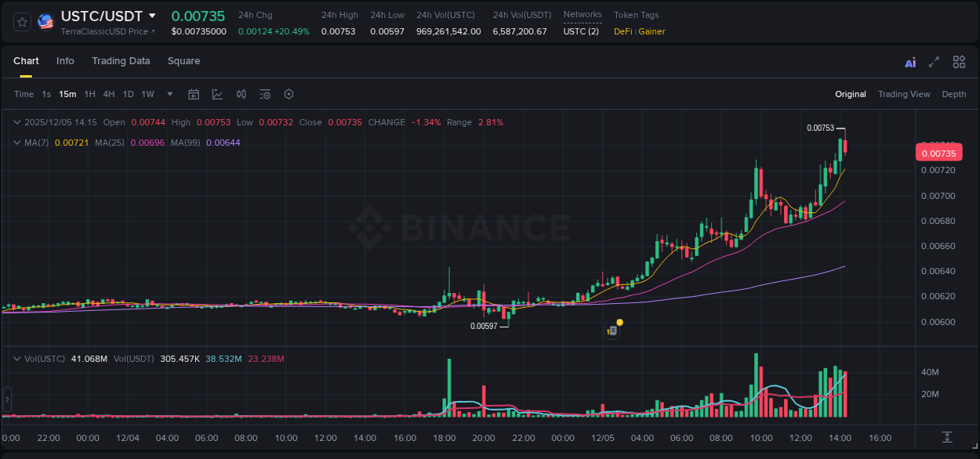
Task: Open the chart settings hexagon icon
Action: pos(289,94)
